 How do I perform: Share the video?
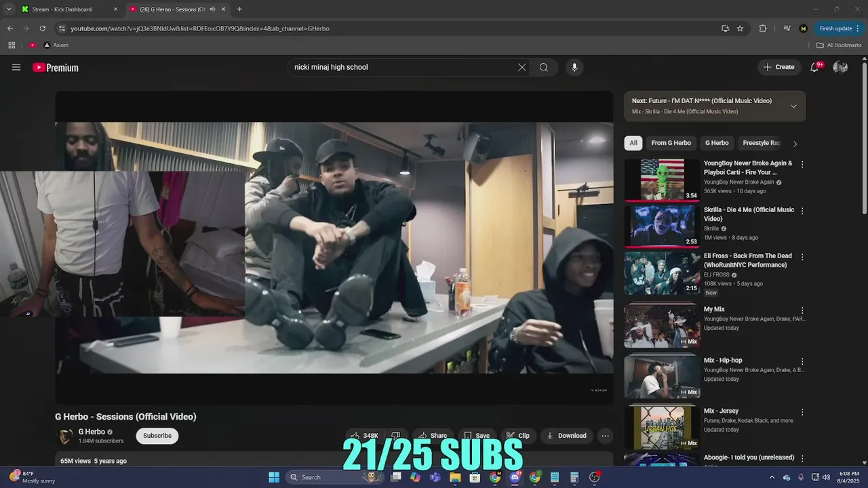(432, 436)
